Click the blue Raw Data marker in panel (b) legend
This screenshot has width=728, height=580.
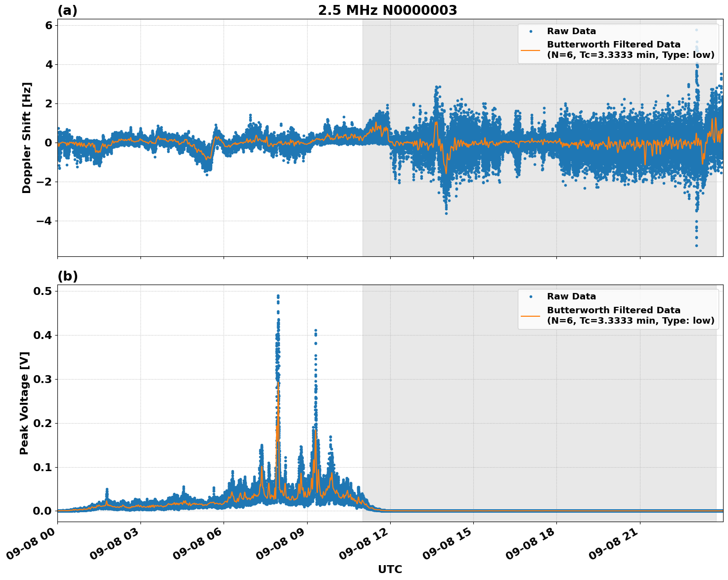tap(531, 297)
